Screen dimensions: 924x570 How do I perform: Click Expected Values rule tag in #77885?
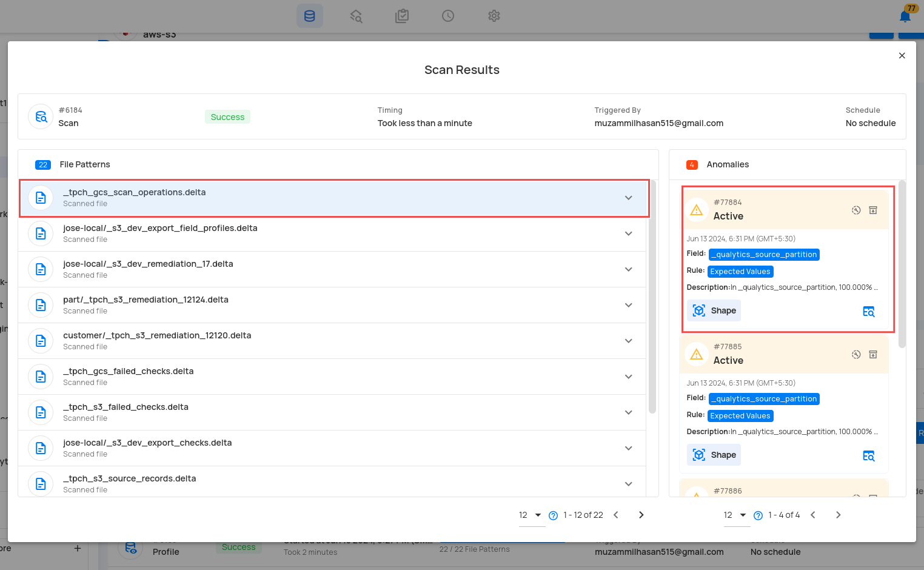coord(740,416)
